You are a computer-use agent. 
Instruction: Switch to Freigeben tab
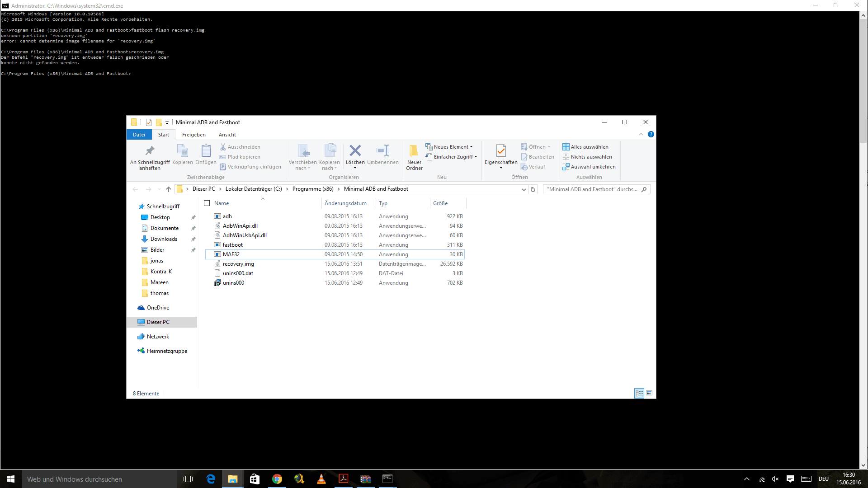[194, 135]
